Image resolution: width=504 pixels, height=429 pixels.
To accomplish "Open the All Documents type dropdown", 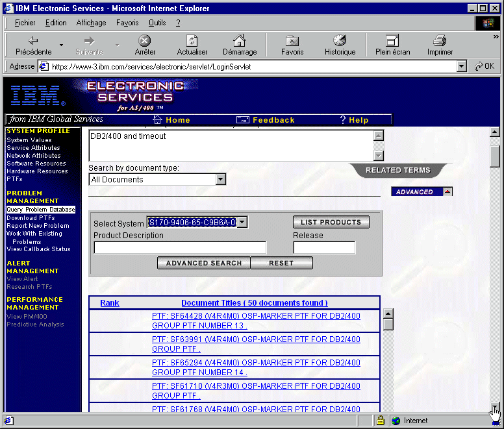I will tap(221, 179).
